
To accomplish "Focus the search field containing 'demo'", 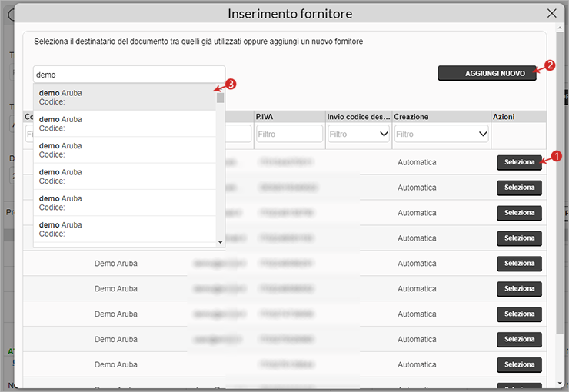I will [x=129, y=75].
